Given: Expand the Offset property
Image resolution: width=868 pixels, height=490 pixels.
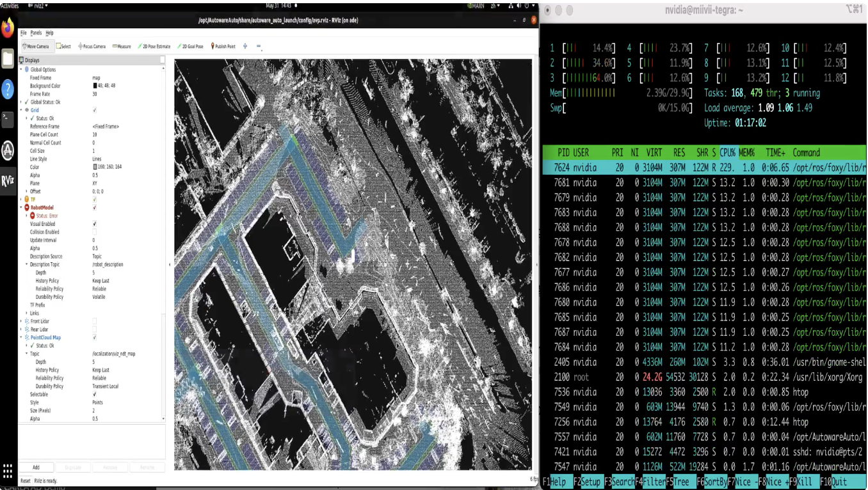Looking at the screenshot, I should click(26, 191).
